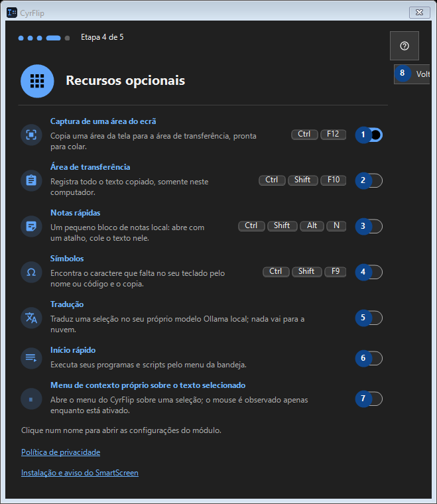Enable the Símbolos toggle
Image resolution: width=437 pixels, height=504 pixels.
[x=369, y=273]
